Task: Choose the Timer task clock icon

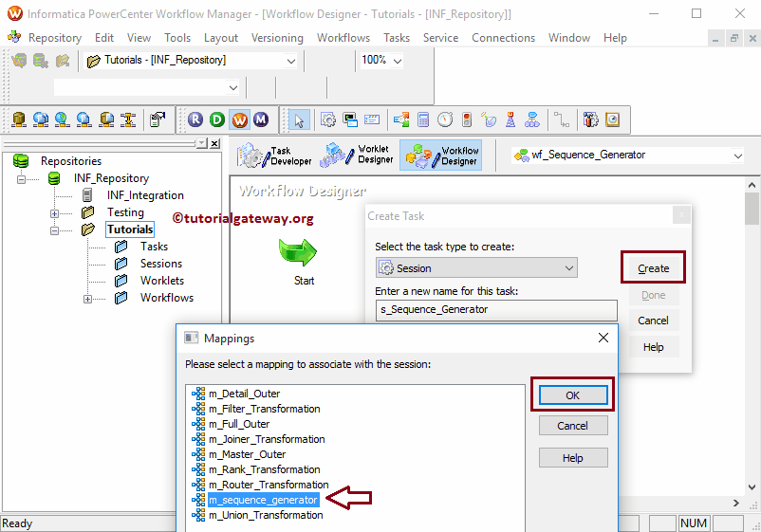Action: [x=445, y=119]
